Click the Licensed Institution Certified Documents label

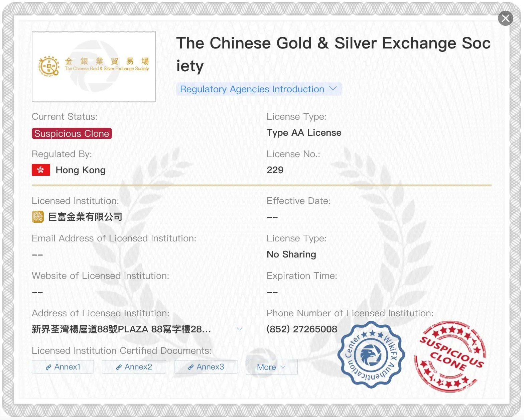[122, 350]
